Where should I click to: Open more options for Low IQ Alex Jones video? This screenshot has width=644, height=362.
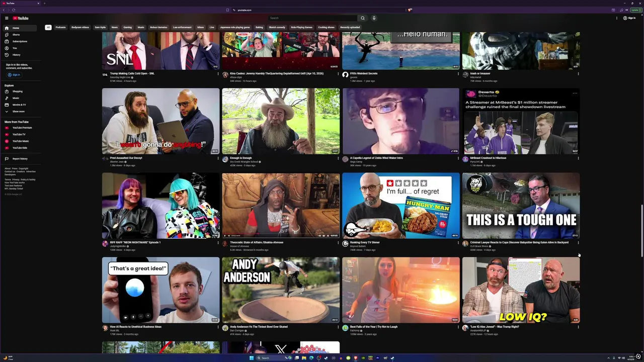click(x=578, y=327)
